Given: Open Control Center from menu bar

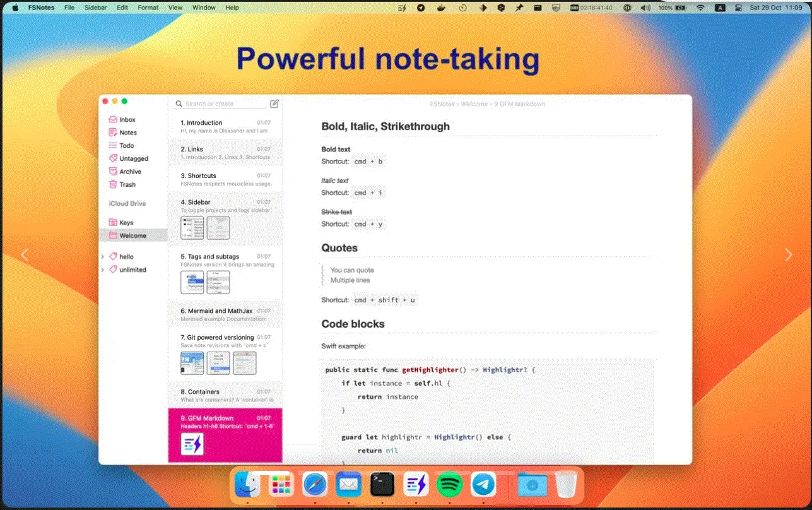Looking at the screenshot, I should coord(739,8).
